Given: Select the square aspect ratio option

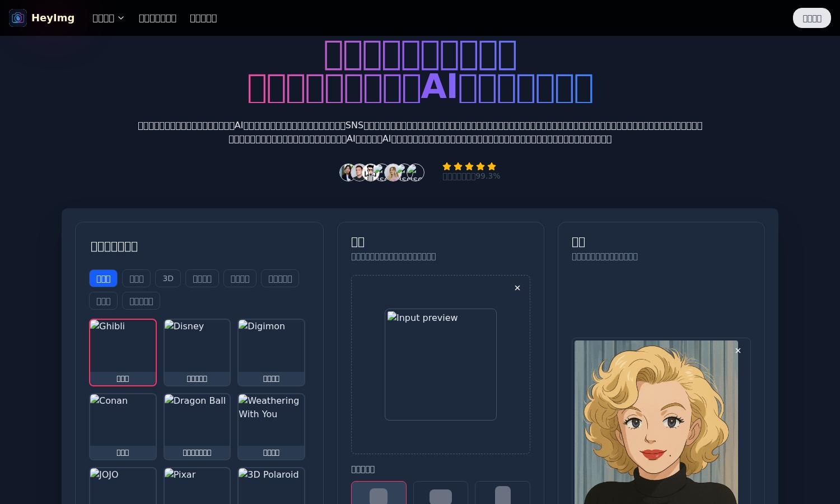Looking at the screenshot, I should click(x=379, y=493).
